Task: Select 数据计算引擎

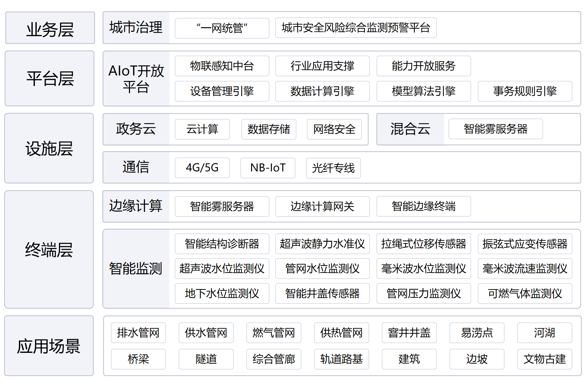Action: (322, 91)
